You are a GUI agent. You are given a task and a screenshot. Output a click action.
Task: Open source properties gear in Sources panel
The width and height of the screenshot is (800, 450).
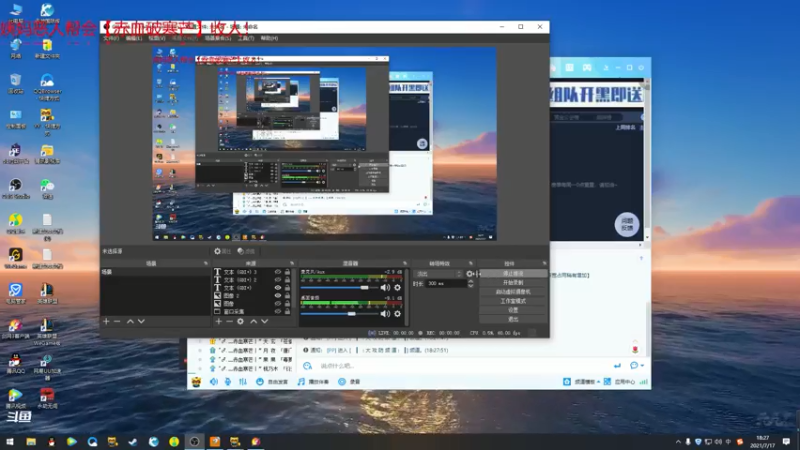click(240, 321)
